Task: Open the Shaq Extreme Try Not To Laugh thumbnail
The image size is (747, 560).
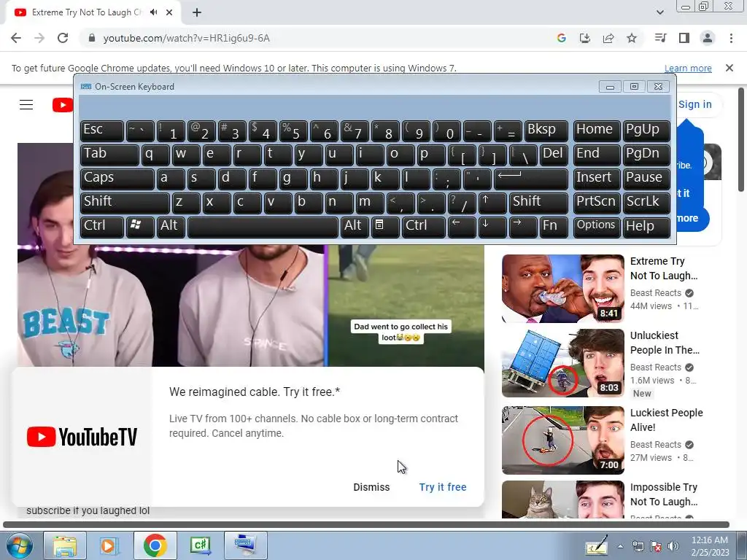Action: (x=562, y=289)
